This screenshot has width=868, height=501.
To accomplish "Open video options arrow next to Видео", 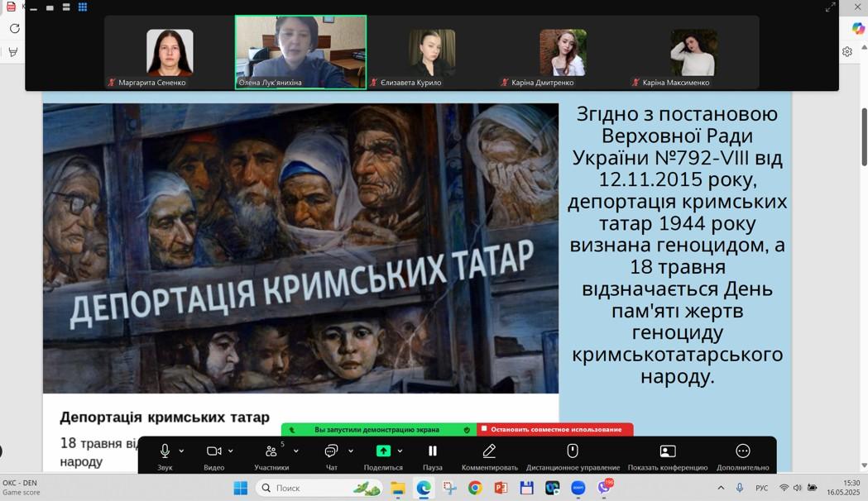I will pyautogui.click(x=230, y=451).
